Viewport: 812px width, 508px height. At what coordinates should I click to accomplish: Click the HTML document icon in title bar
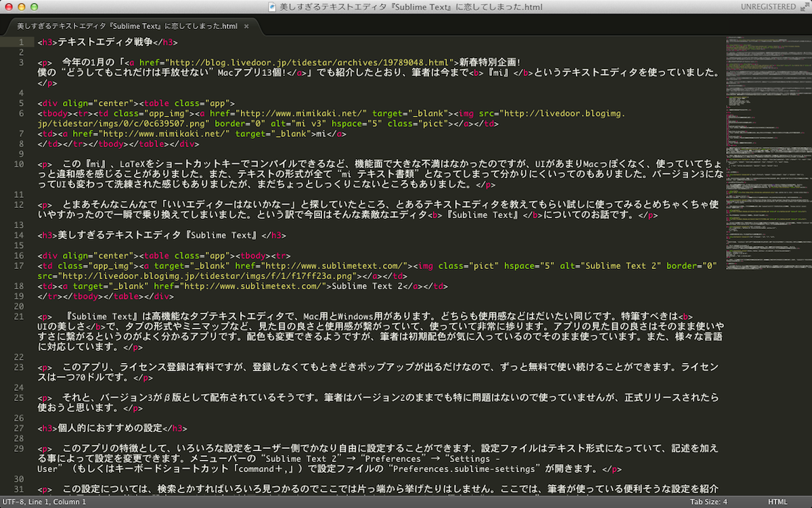[x=272, y=7]
